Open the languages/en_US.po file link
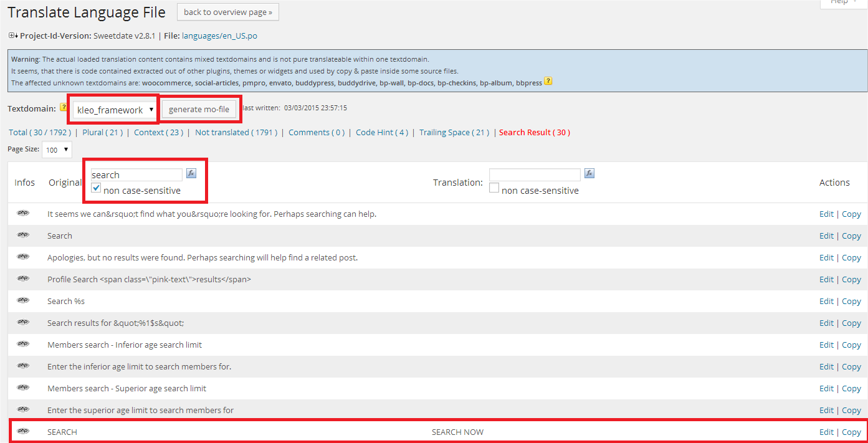This screenshot has height=443, width=868. (219, 36)
